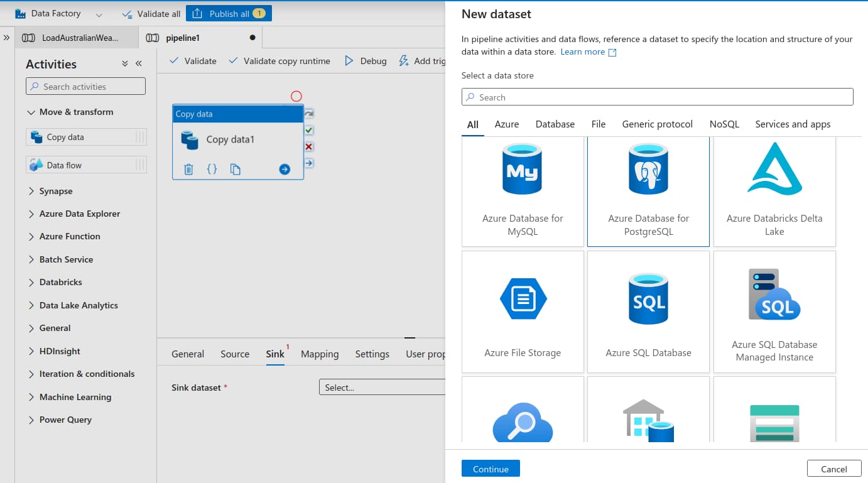Collapse the Move & transform section
The width and height of the screenshot is (868, 483).
coord(30,112)
